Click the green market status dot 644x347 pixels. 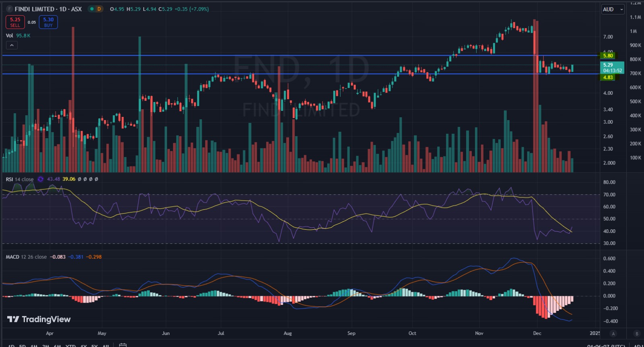click(x=92, y=9)
